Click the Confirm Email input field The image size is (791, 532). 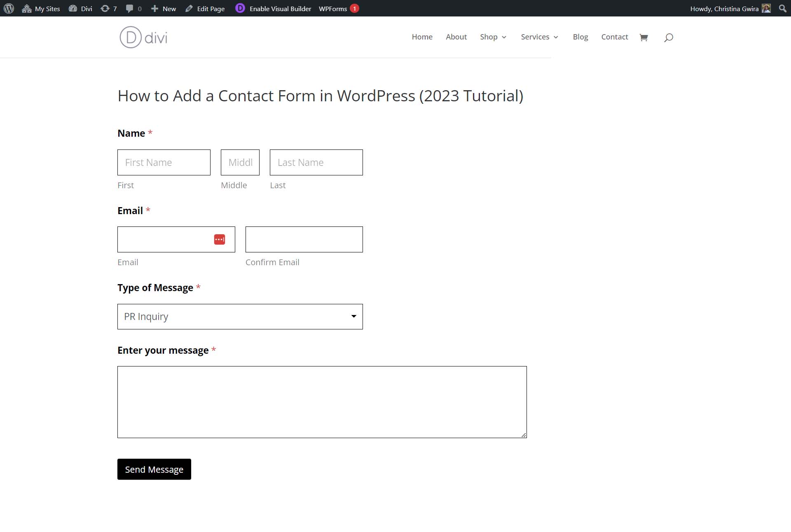tap(304, 239)
